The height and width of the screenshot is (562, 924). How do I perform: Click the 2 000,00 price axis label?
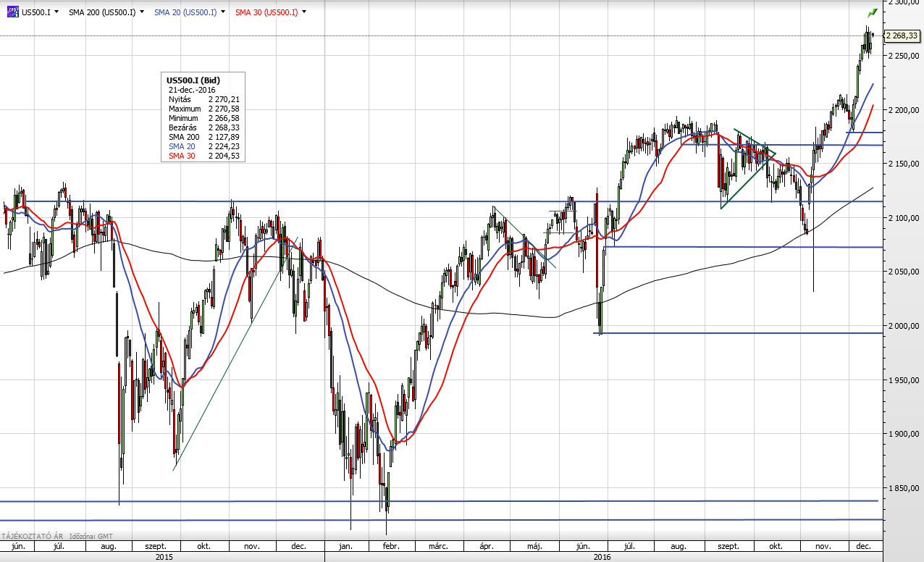point(904,326)
